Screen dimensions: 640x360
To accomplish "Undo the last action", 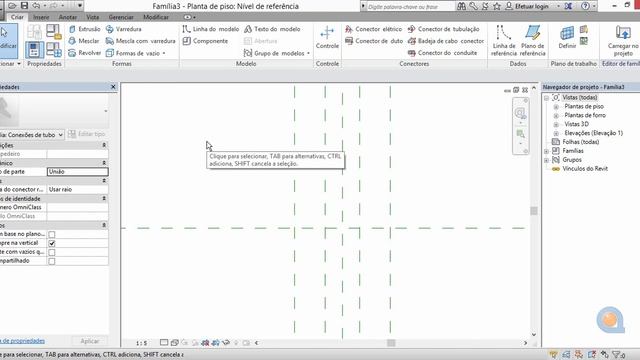I will coord(36,6).
